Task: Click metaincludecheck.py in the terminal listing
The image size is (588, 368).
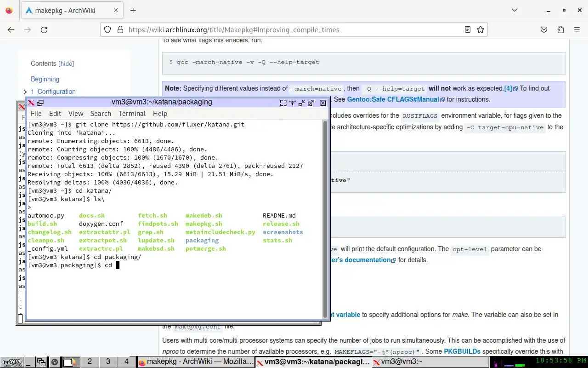Action: click(x=220, y=232)
